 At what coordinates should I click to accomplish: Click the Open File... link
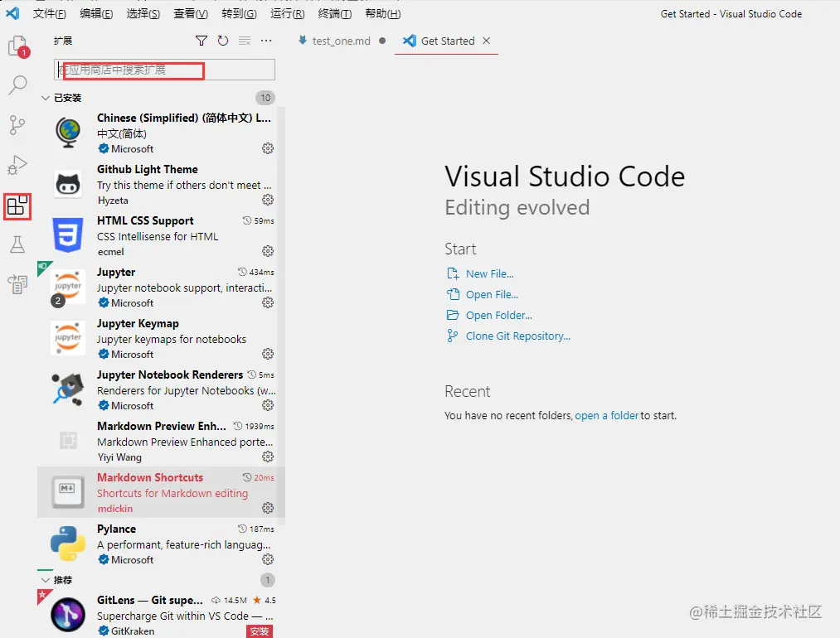click(492, 294)
